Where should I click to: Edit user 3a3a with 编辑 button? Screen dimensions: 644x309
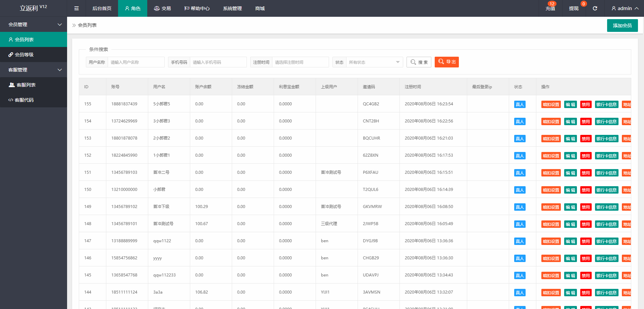(x=570, y=293)
